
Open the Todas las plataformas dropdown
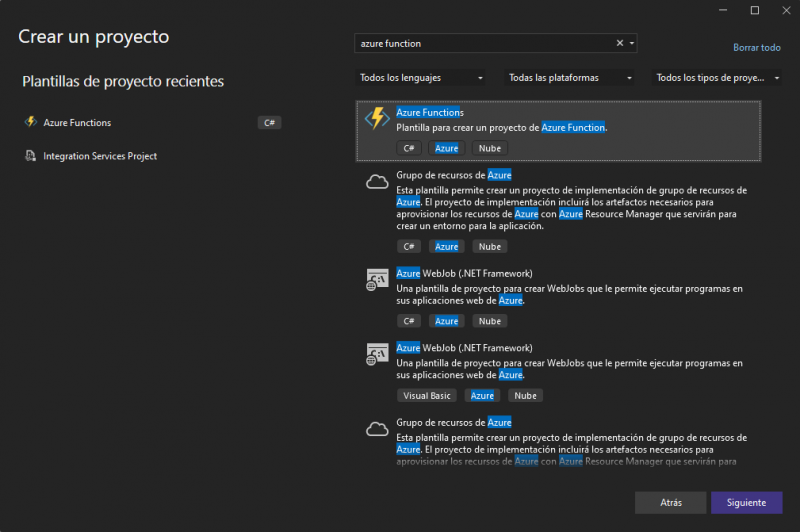[569, 78]
